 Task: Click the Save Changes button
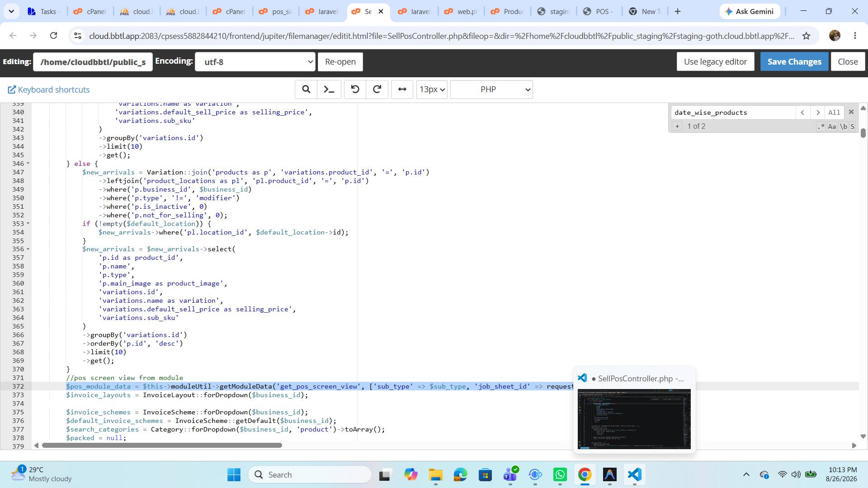pos(794,62)
